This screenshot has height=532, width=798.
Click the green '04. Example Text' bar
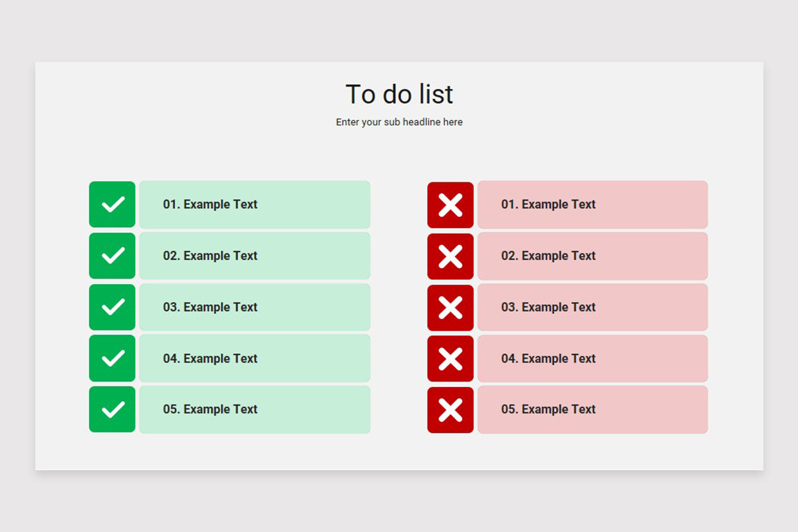click(x=255, y=358)
